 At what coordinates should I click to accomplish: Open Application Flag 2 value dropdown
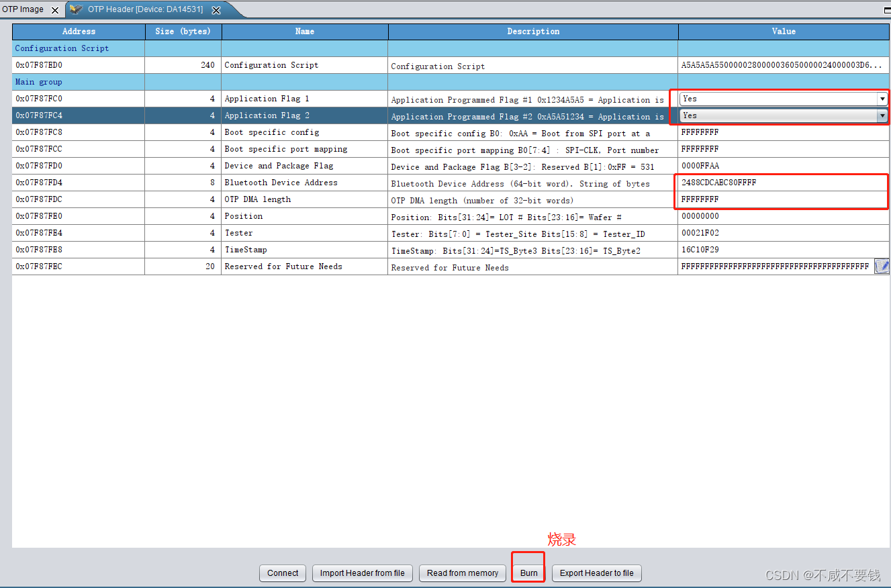882,115
